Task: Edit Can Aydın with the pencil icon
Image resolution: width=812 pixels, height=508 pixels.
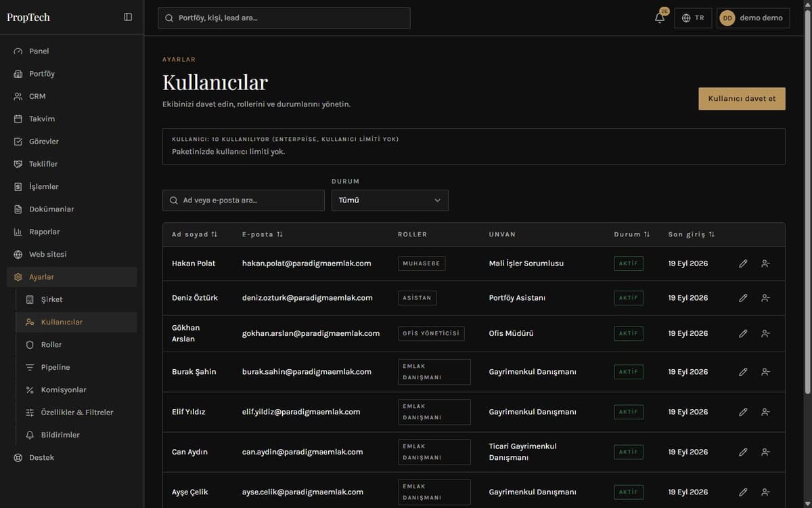Action: (x=743, y=452)
